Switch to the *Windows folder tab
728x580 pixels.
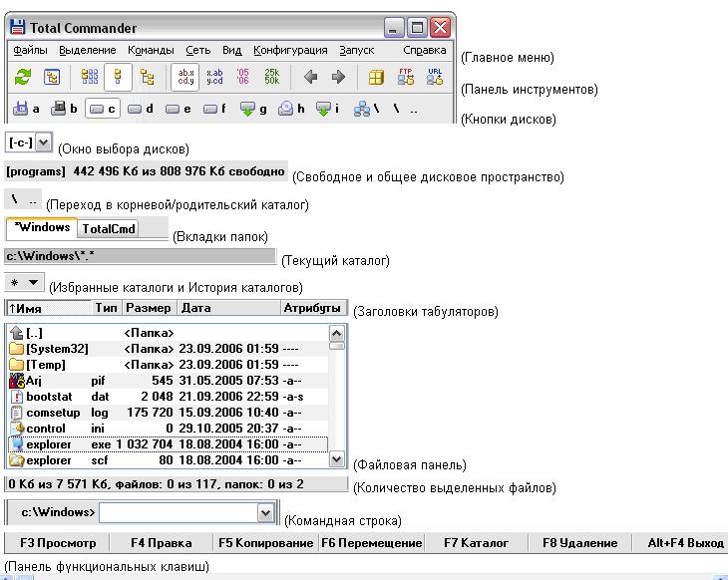pos(42,227)
